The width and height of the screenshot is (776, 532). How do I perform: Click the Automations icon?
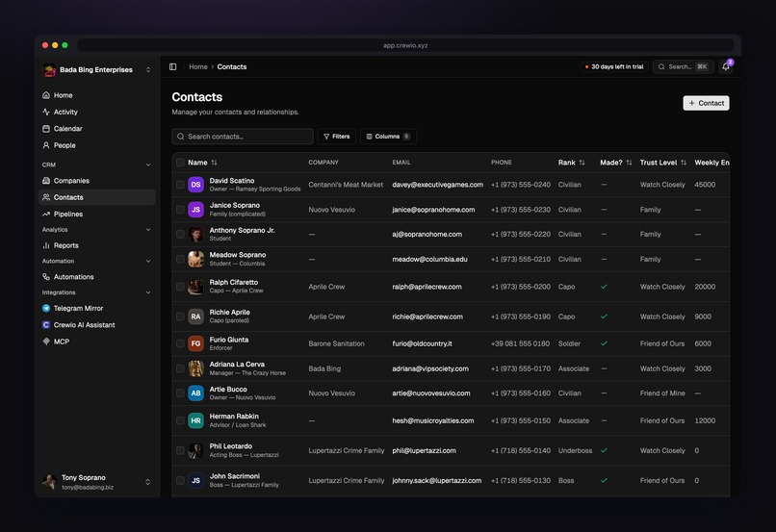[x=46, y=277]
